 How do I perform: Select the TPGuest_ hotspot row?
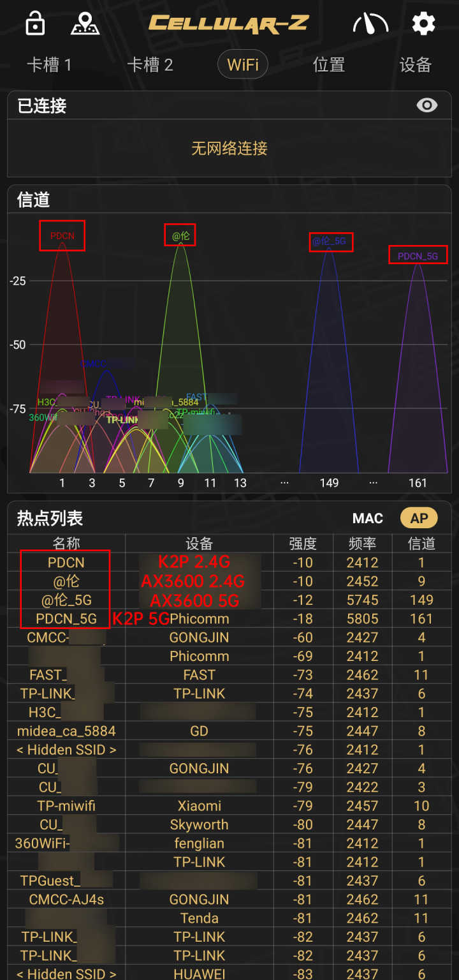click(229, 881)
